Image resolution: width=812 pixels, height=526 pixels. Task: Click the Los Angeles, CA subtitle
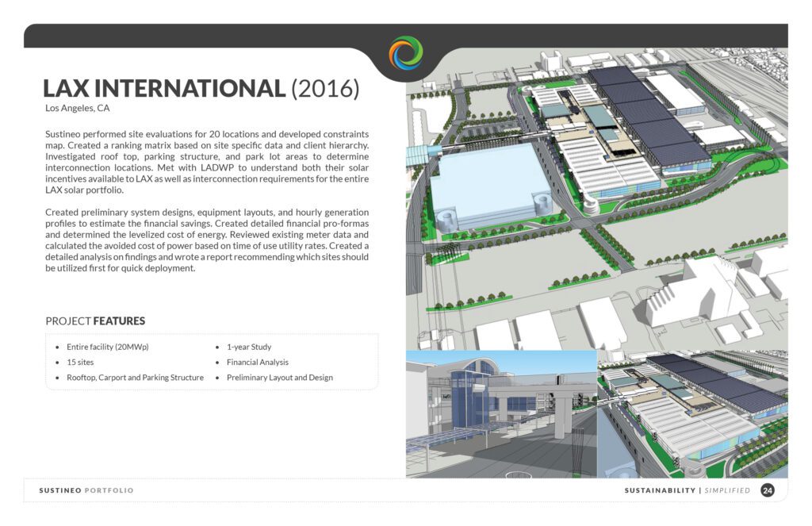point(77,108)
